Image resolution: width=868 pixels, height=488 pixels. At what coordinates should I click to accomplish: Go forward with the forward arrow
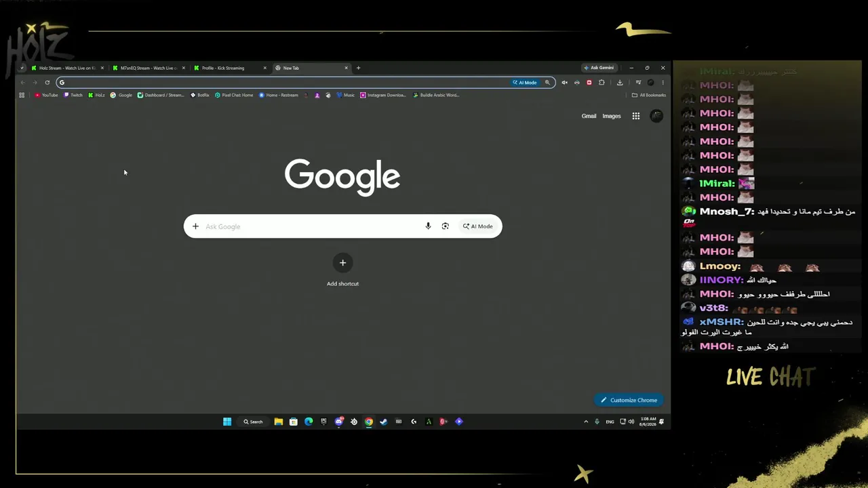35,83
